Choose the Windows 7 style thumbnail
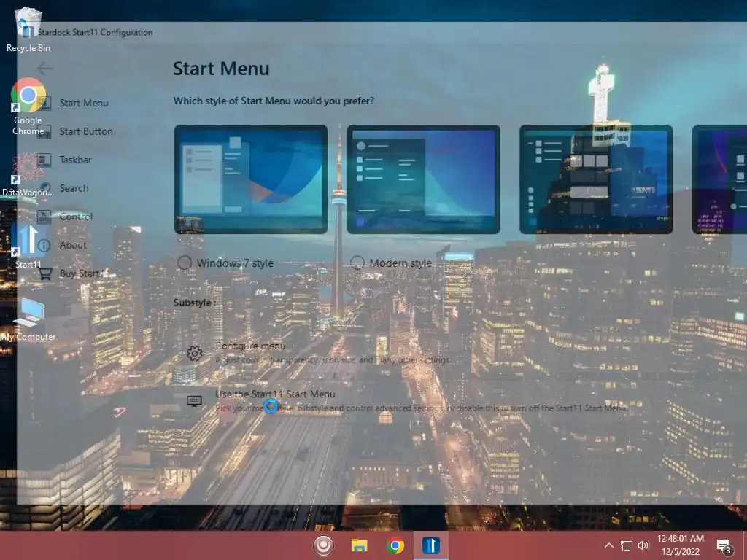 (251, 179)
